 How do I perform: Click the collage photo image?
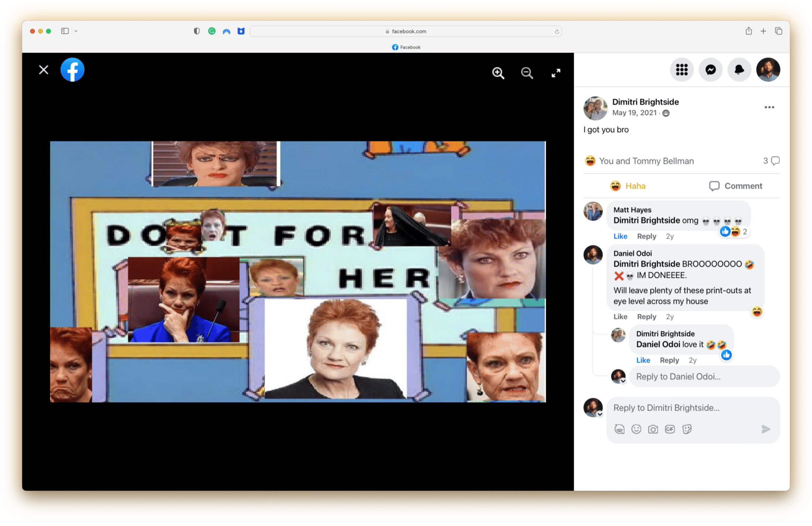pos(298,272)
